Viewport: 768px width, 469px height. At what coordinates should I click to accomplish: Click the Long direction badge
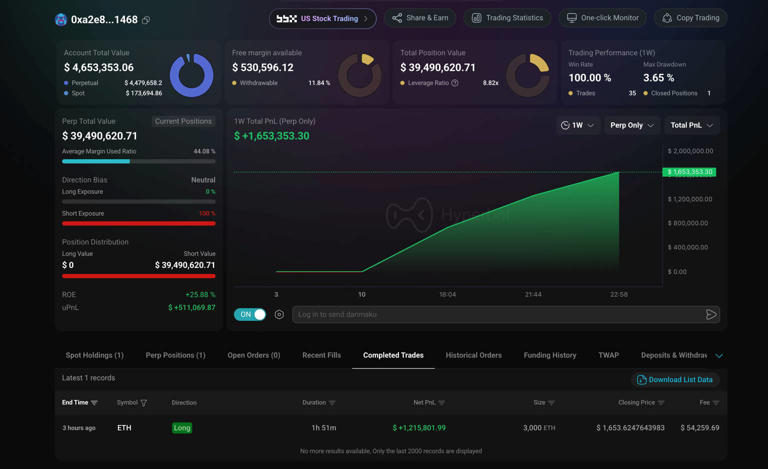(182, 428)
